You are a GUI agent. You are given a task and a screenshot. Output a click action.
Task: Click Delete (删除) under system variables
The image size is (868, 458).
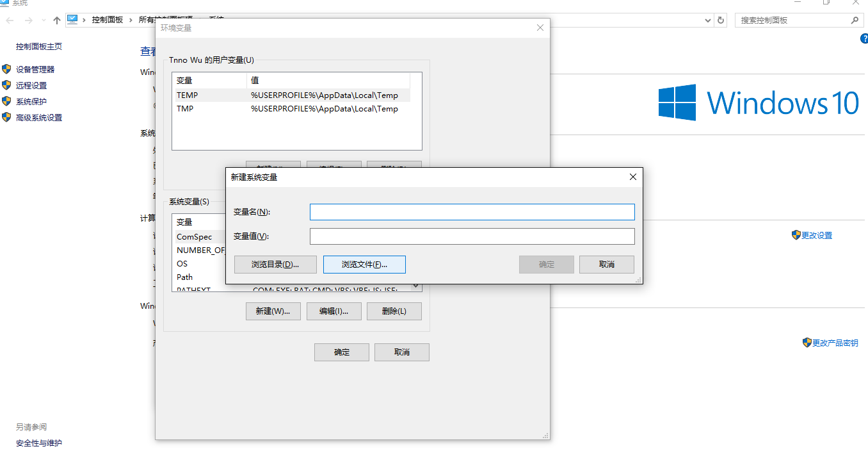pyautogui.click(x=394, y=311)
